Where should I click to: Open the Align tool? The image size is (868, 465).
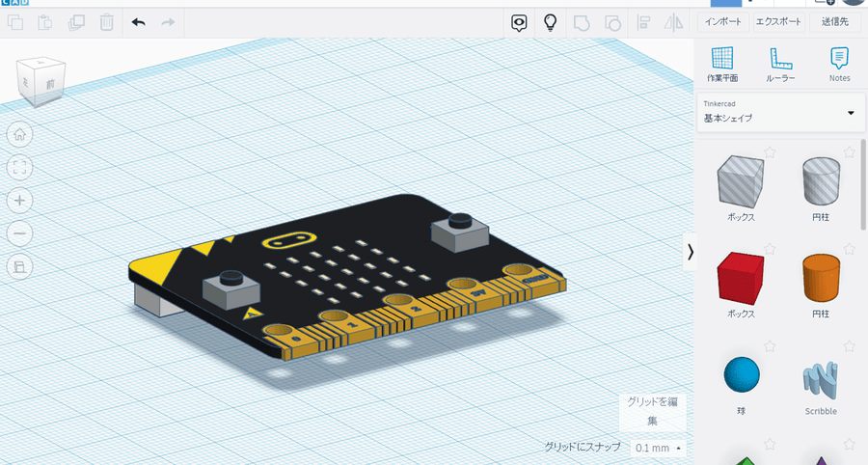coord(643,23)
